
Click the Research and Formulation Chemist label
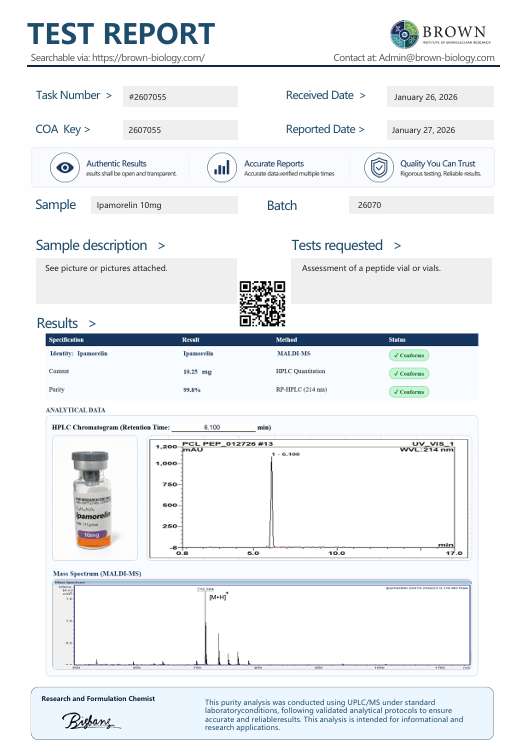pos(98,698)
